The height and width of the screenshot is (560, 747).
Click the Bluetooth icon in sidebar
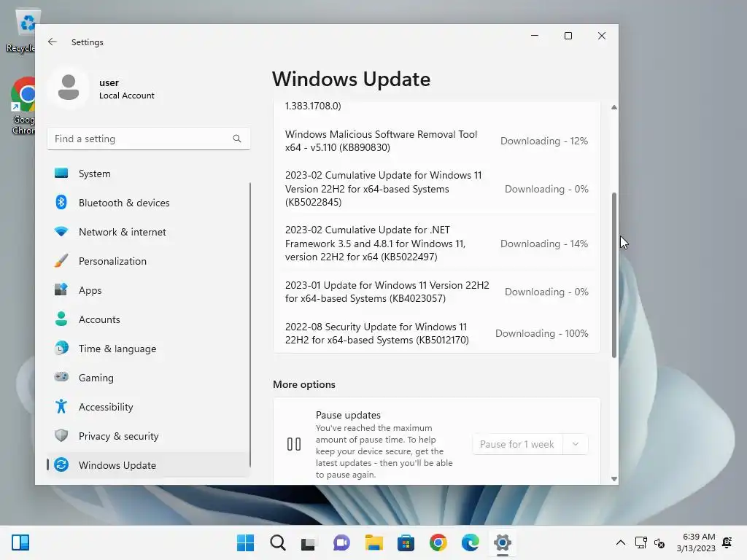[61, 203]
